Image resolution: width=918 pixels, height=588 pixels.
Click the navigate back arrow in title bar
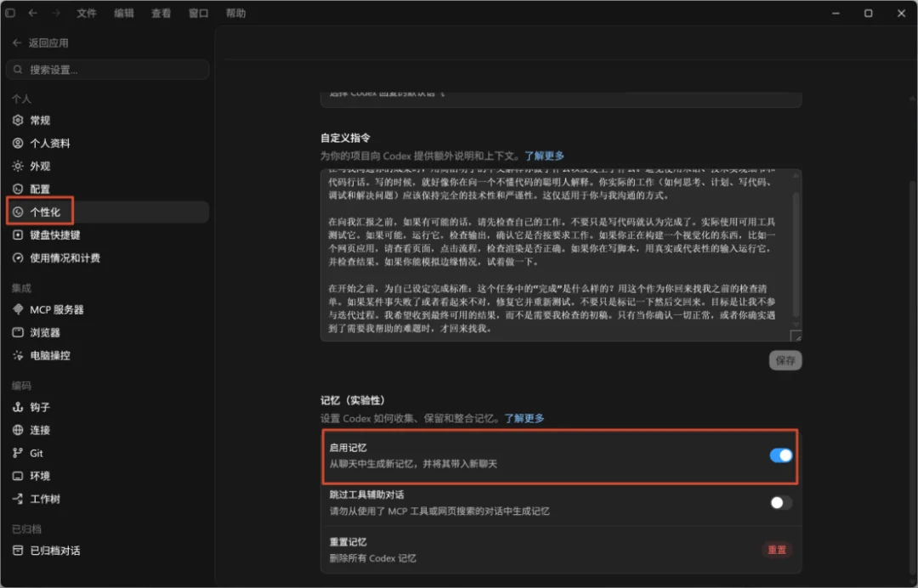point(33,13)
